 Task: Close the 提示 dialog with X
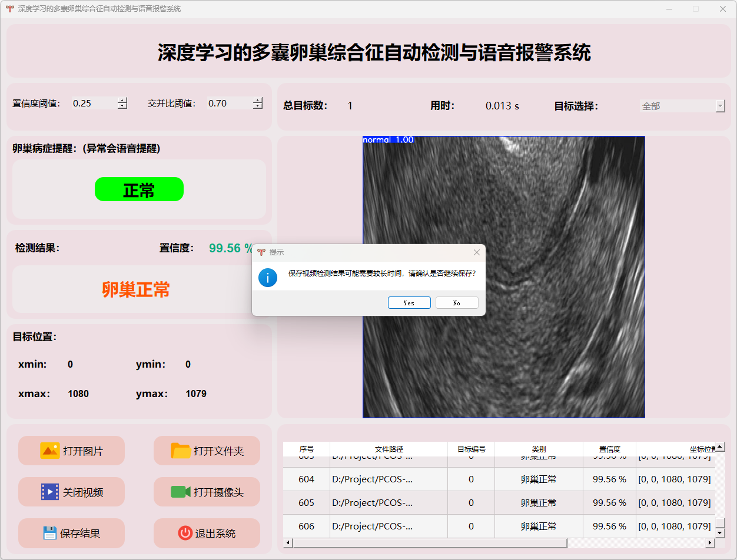pyautogui.click(x=477, y=252)
